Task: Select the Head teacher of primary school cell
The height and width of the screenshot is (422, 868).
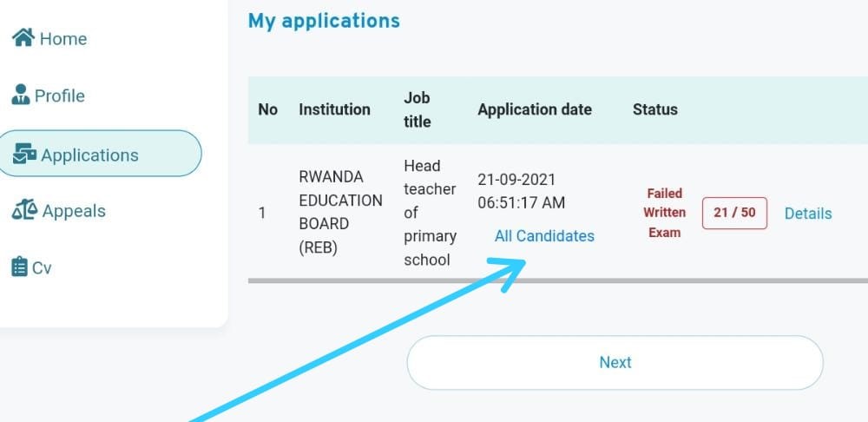Action: click(x=430, y=213)
